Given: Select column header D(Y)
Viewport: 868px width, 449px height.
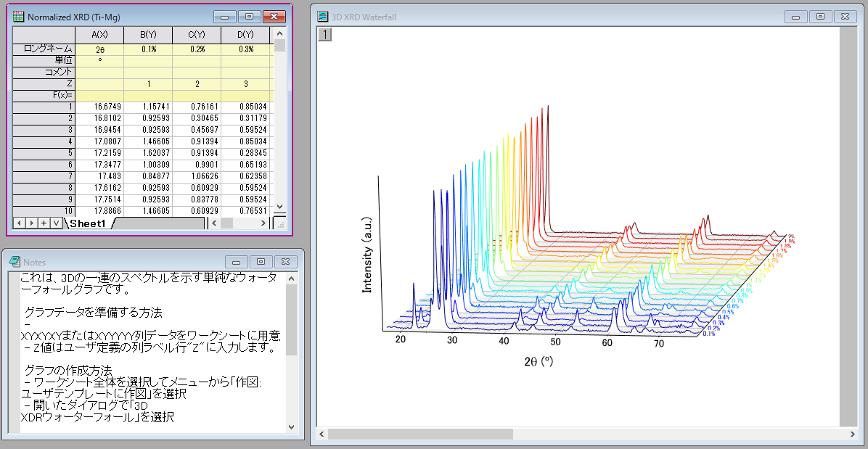Looking at the screenshot, I should click(x=245, y=35).
